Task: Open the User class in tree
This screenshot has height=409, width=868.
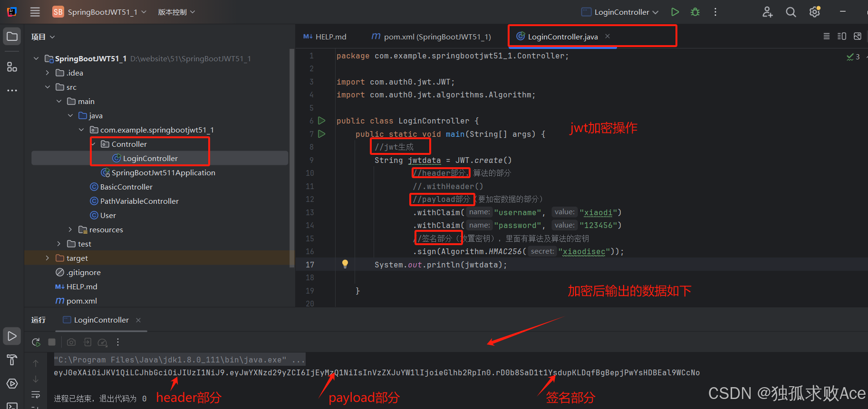Action: [x=108, y=215]
